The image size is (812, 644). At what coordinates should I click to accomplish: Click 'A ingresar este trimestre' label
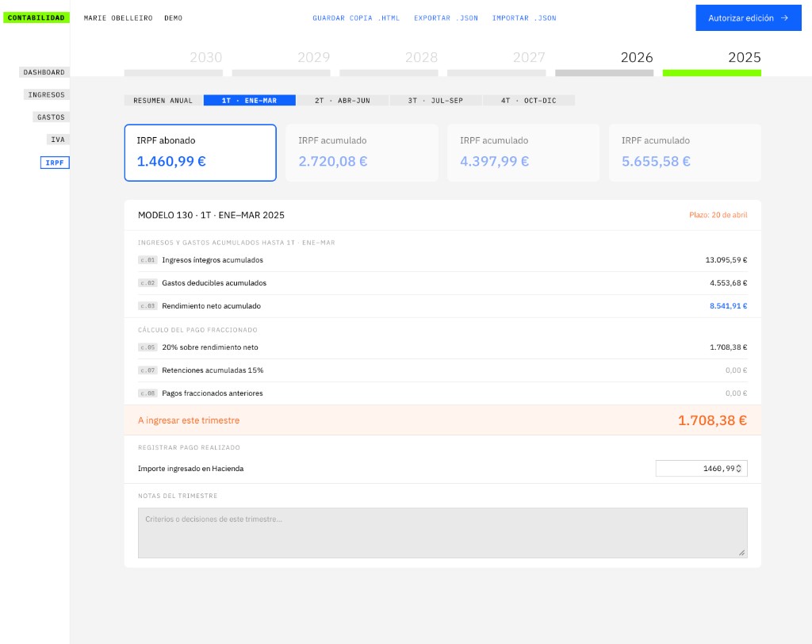189,420
